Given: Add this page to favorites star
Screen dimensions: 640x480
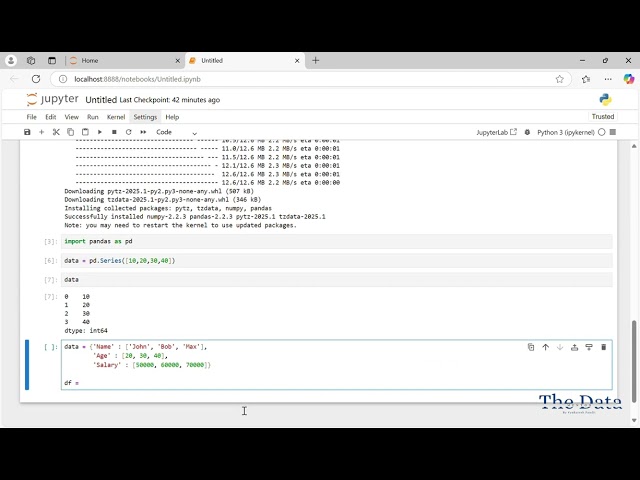Looking at the screenshot, I should (x=560, y=79).
